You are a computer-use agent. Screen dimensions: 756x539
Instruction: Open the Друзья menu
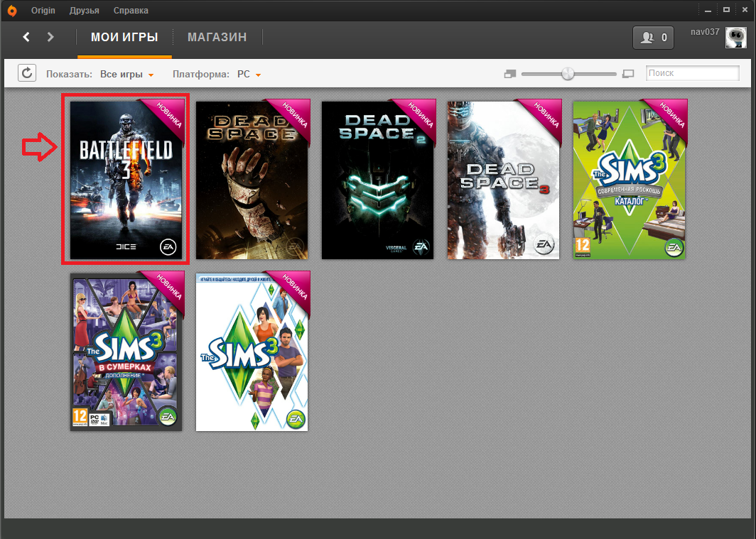pos(85,11)
